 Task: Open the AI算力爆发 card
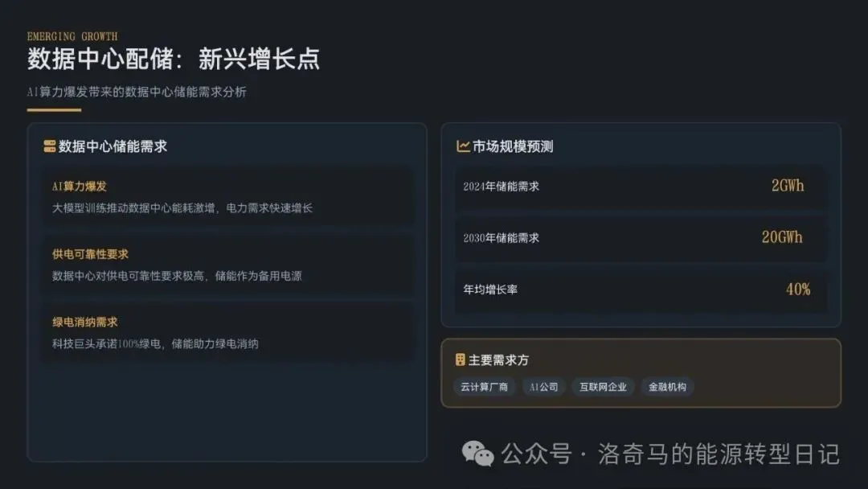[x=227, y=196]
